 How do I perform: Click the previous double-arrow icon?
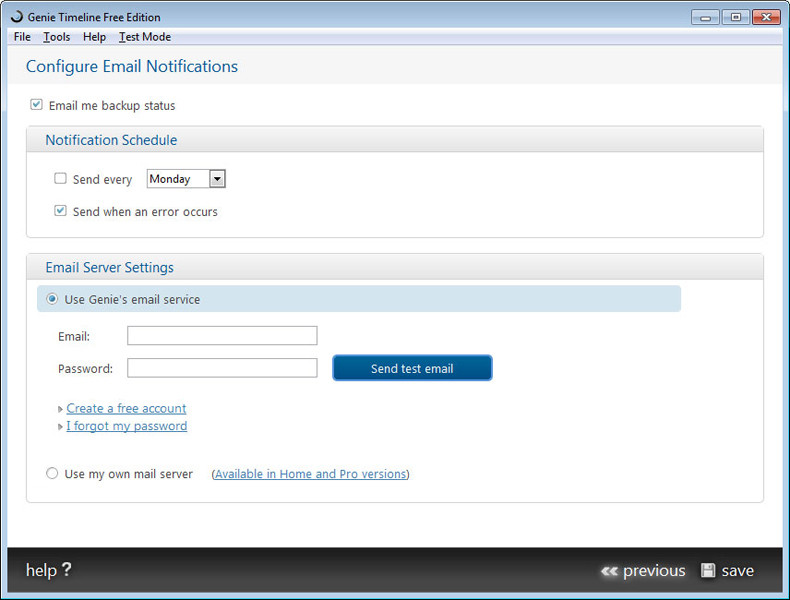coord(609,571)
